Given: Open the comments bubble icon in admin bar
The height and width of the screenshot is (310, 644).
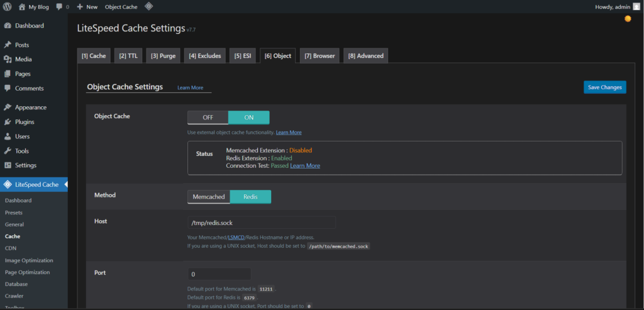Looking at the screenshot, I should coord(60,6).
